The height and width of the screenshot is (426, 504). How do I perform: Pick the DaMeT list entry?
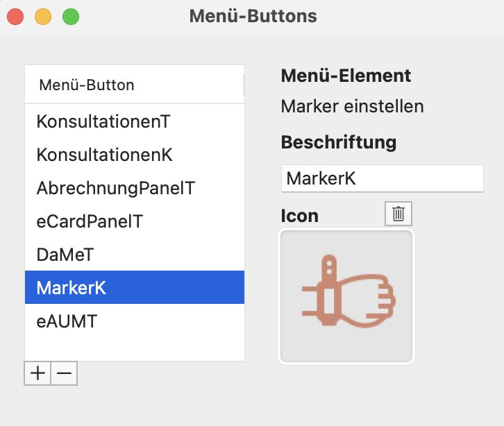click(135, 255)
